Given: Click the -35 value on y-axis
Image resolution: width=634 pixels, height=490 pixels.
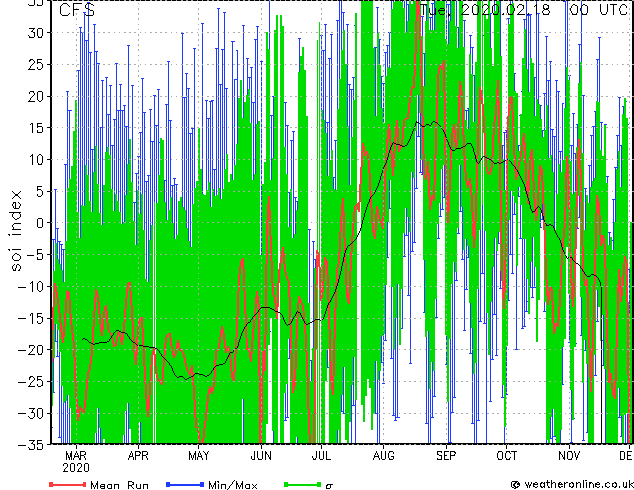Looking at the screenshot, I should (32, 445).
